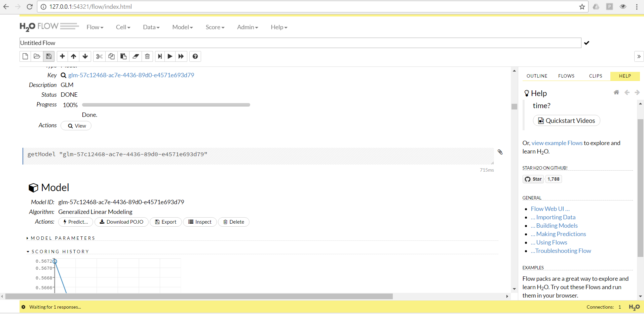This screenshot has width=644, height=314.
Task: Open the 'Building Models' help link
Action: 554,226
